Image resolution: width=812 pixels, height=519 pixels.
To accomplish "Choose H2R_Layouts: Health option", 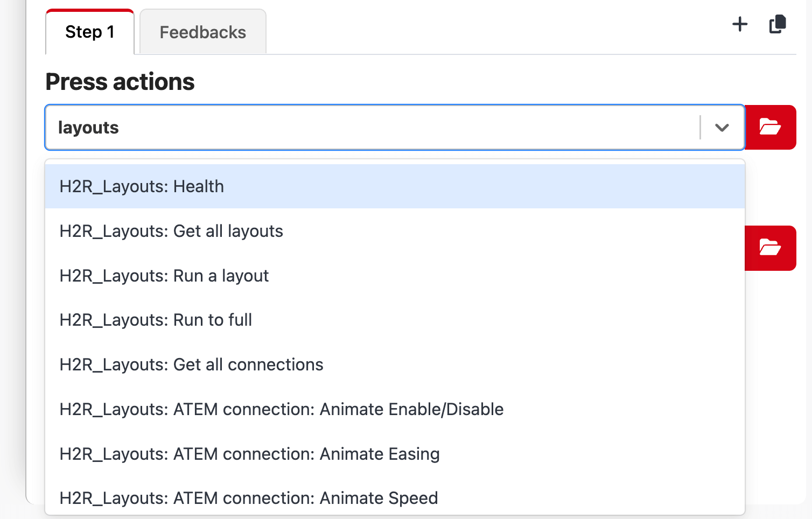I will 395,186.
